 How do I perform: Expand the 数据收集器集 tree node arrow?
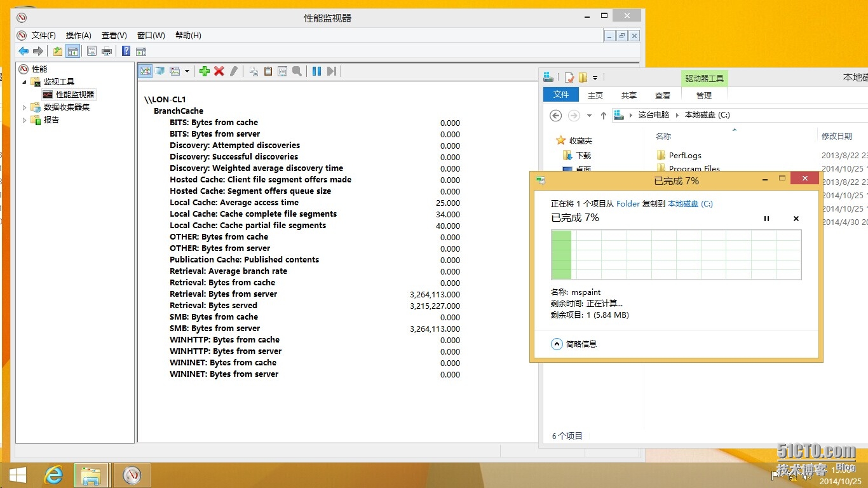[x=25, y=107]
